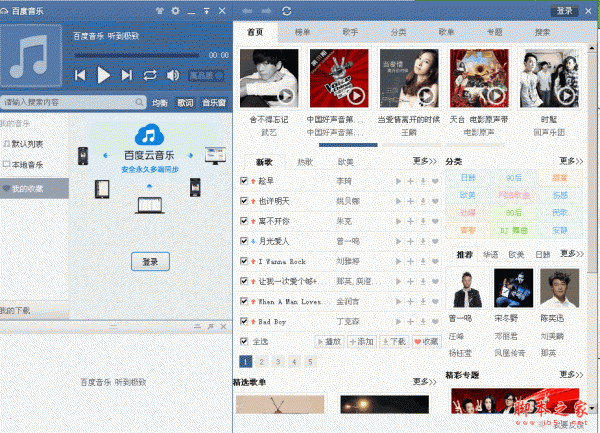Mute using the speaker volume icon
Screen dimensions: 600x433
click(x=173, y=75)
